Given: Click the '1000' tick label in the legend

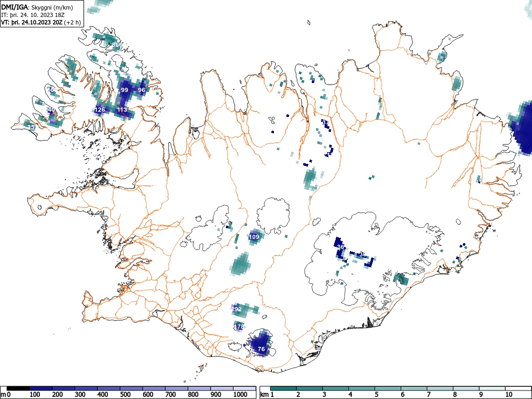Looking at the screenshot, I should [240, 395].
